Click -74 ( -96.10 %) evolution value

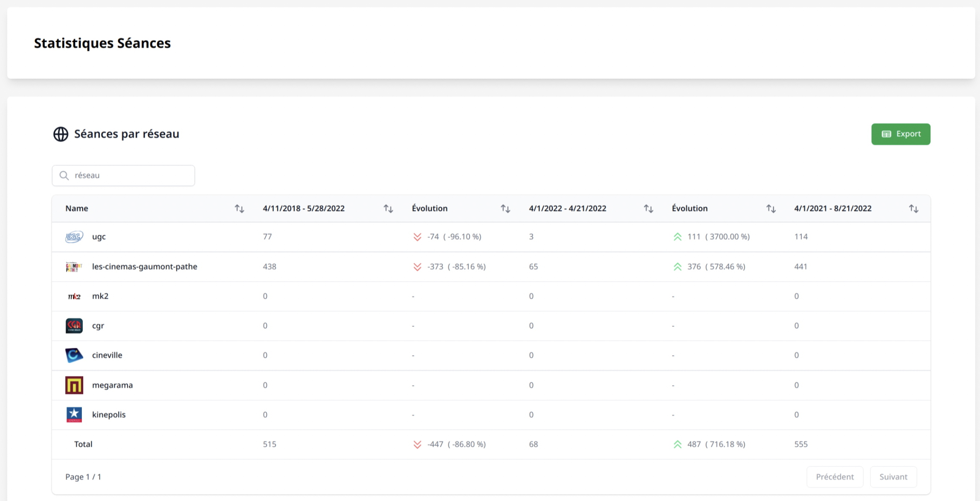(454, 237)
